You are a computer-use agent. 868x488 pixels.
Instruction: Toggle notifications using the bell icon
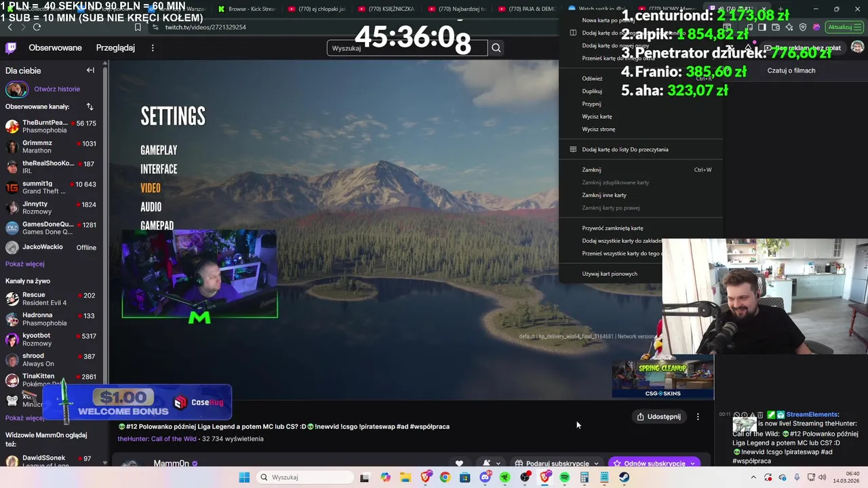[487, 464]
